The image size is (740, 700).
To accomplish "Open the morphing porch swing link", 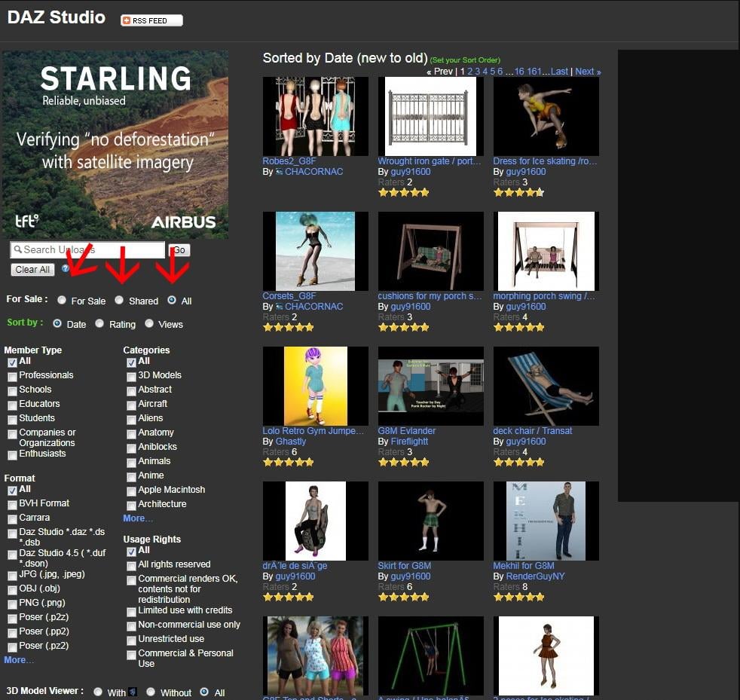I will (x=544, y=296).
